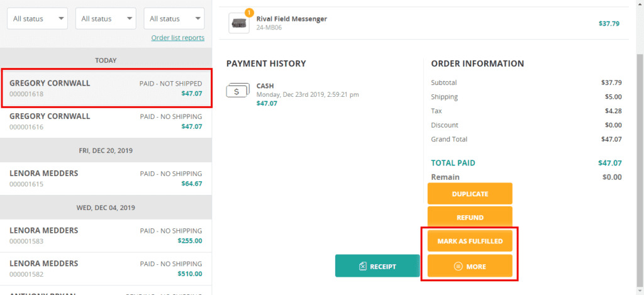Click the Rival Field Messenger product thumbnail
Image resolution: width=644 pixels, height=295 pixels.
coord(239,23)
